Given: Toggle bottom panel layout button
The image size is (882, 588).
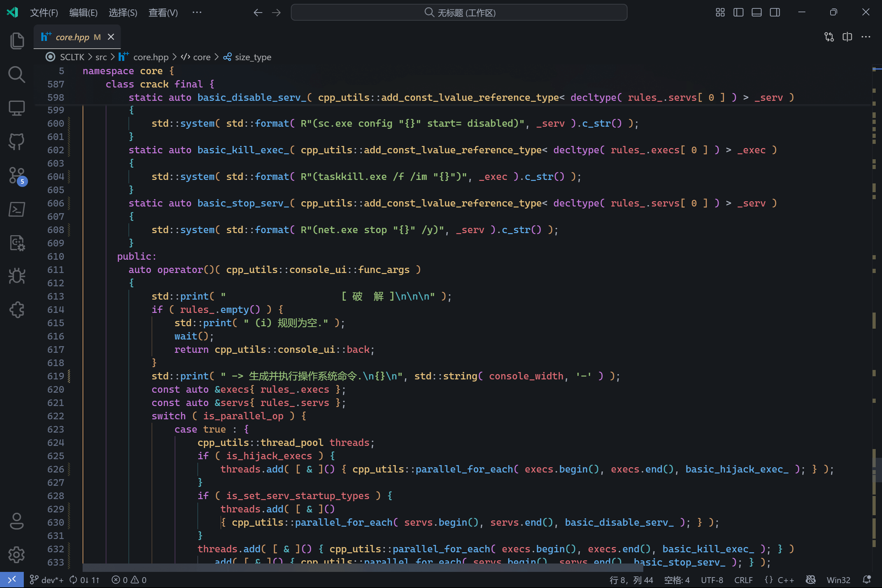Looking at the screenshot, I should [756, 12].
